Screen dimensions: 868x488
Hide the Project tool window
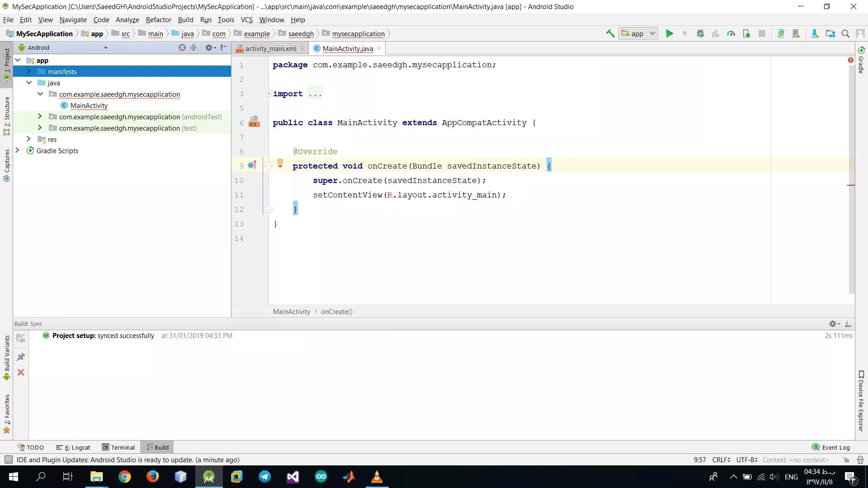224,47
